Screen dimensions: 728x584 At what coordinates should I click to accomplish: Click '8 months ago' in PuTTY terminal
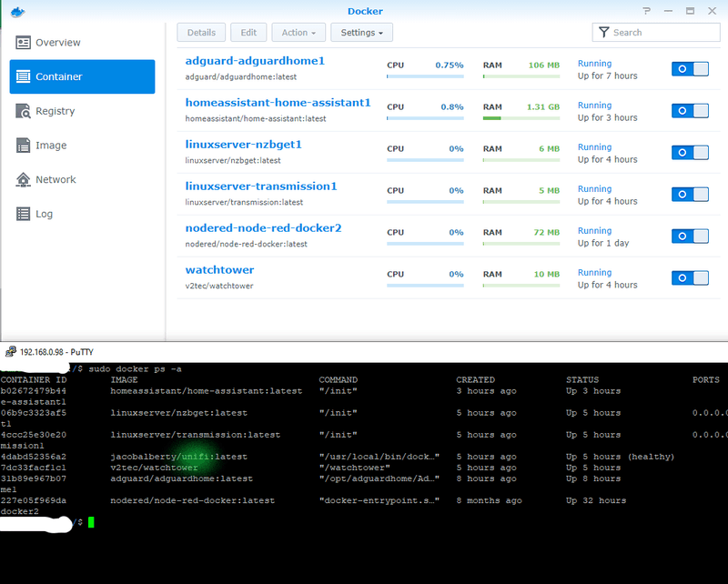489,500
